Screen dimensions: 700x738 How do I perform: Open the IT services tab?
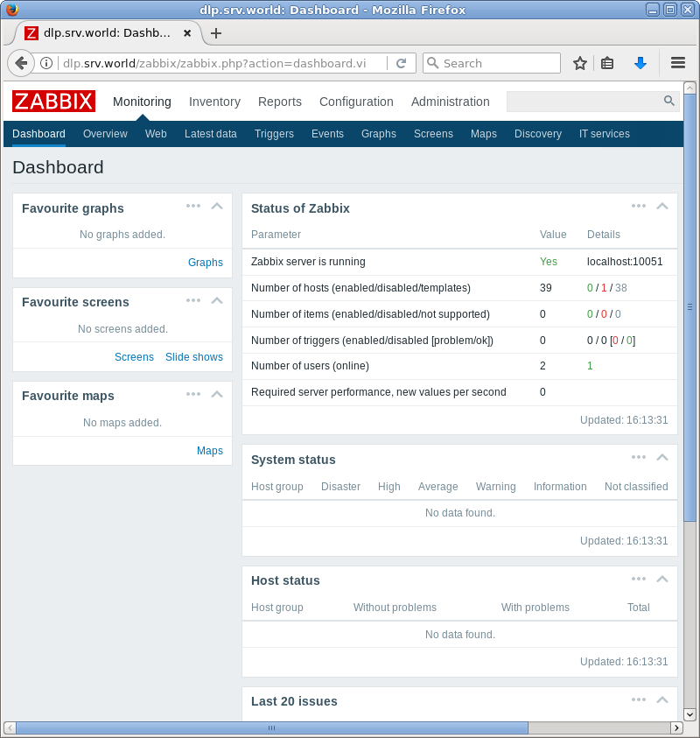click(x=605, y=134)
